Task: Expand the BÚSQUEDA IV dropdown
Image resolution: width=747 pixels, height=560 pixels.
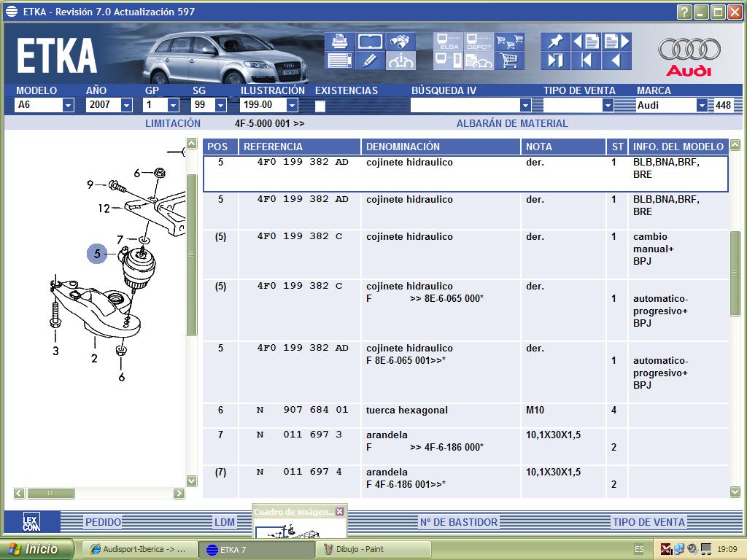Action: (525, 105)
